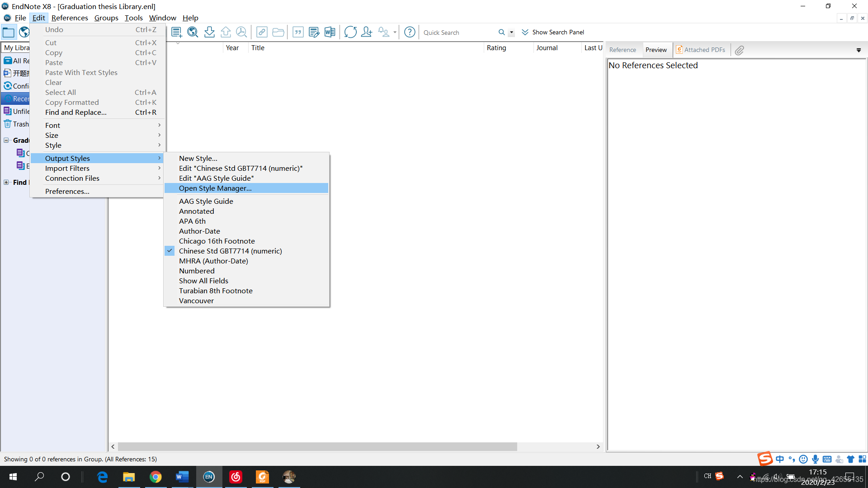Expand the Find Full Text group tree
Viewport: 868px width, 488px height.
[x=6, y=182]
